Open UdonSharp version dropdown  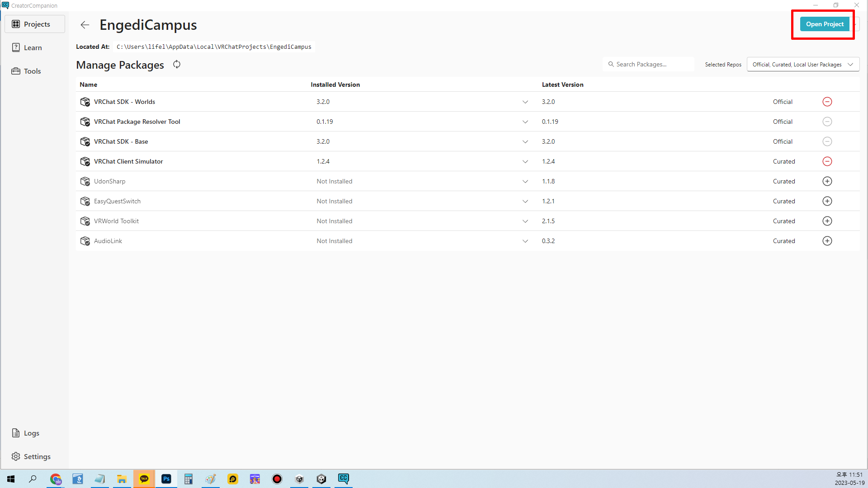[x=525, y=182]
